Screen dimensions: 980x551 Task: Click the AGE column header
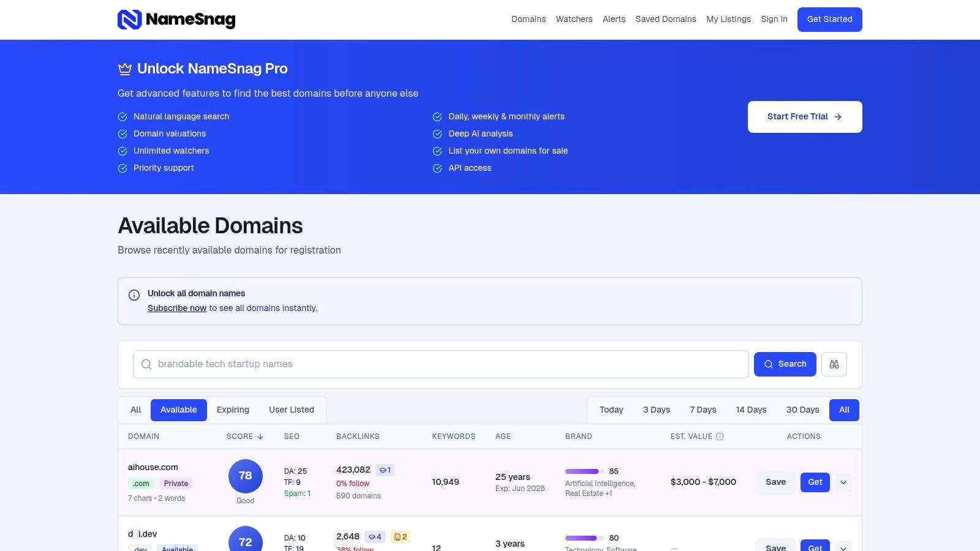tap(503, 437)
